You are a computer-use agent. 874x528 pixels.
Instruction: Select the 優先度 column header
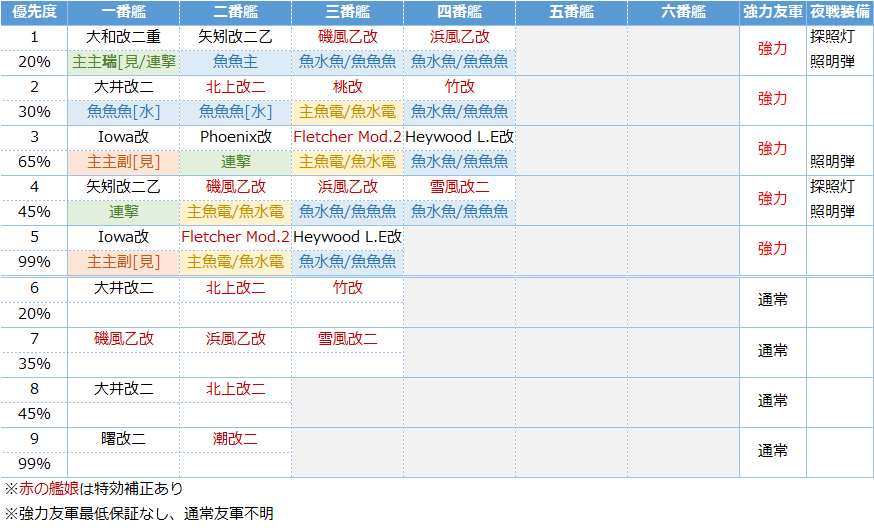(34, 12)
